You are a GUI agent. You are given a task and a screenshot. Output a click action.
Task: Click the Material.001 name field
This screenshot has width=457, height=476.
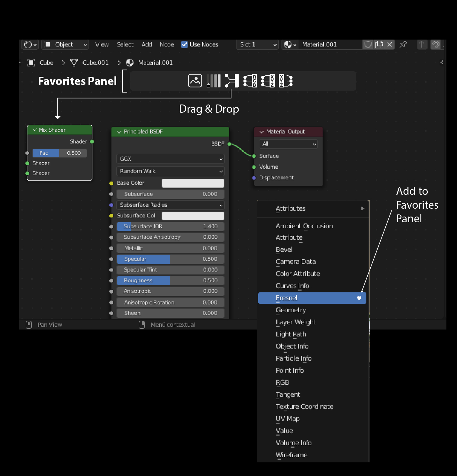click(x=330, y=45)
